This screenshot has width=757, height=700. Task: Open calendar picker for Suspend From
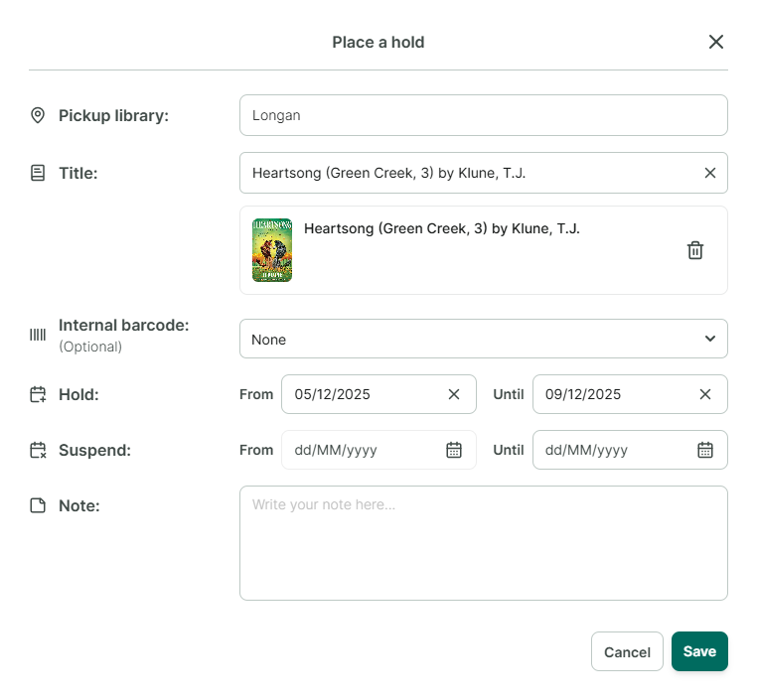point(454,450)
